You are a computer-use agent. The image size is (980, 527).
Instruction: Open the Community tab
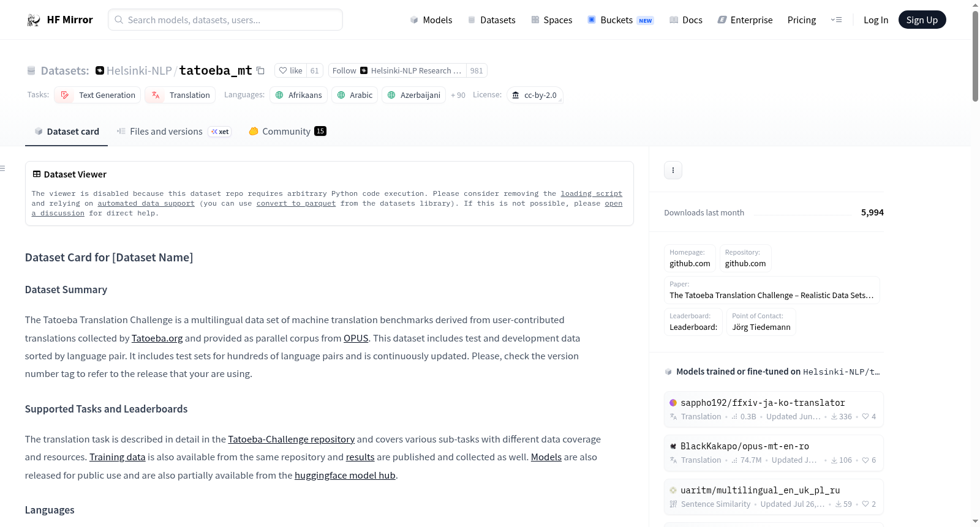[287, 132]
